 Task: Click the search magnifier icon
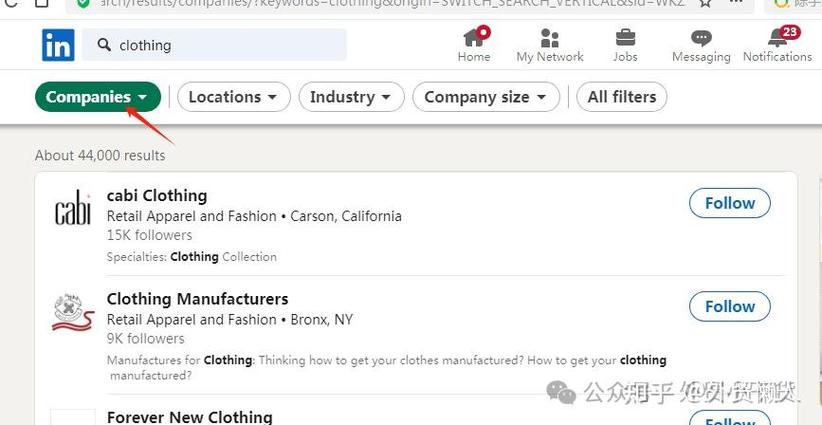point(103,45)
